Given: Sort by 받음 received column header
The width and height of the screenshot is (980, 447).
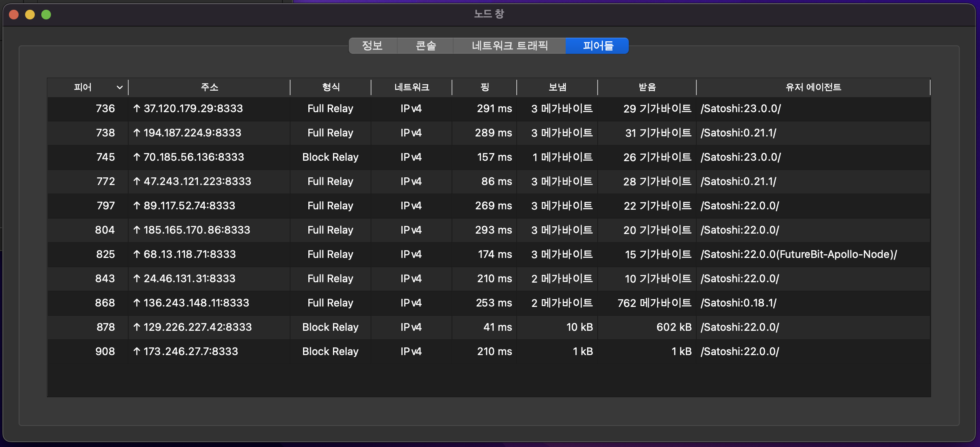Looking at the screenshot, I should point(647,87).
